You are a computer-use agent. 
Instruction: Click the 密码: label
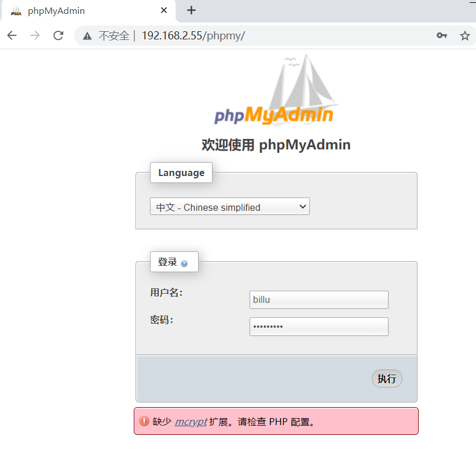162,320
